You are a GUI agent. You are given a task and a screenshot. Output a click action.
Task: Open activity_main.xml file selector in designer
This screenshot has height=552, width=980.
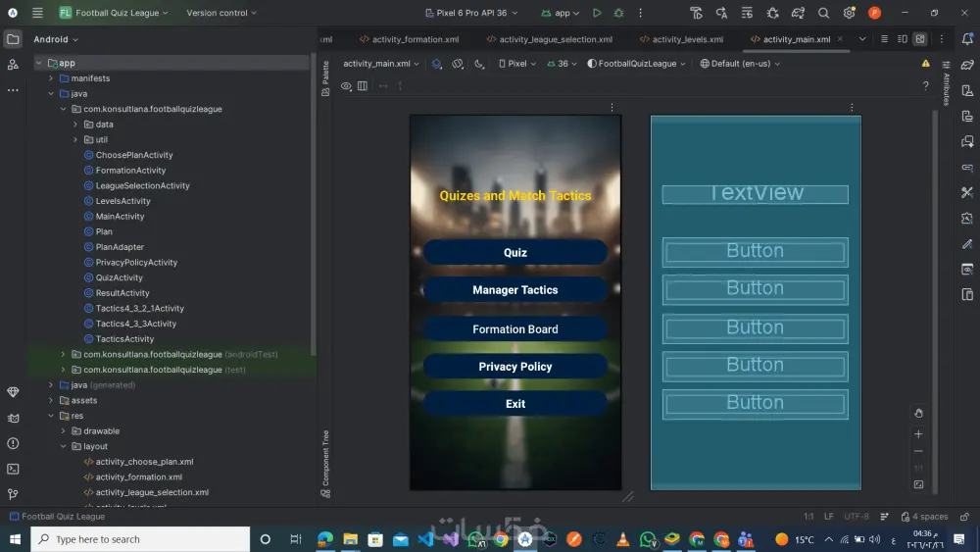380,63
